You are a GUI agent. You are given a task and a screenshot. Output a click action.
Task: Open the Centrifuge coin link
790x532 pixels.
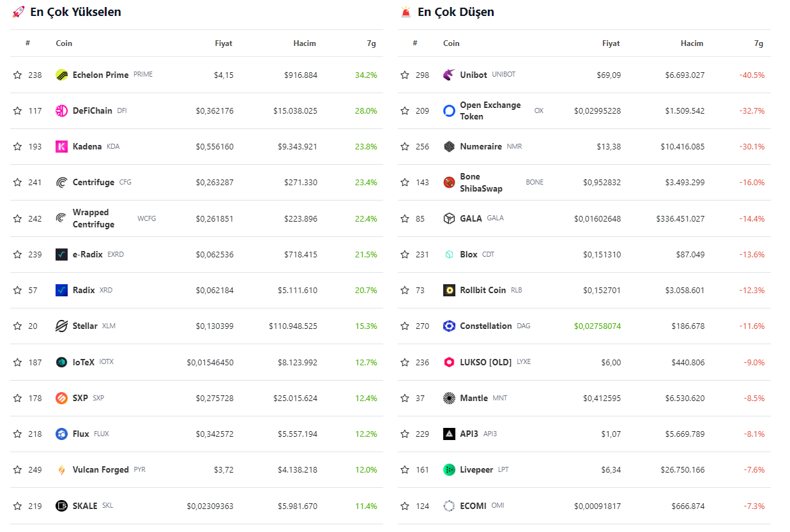(93, 182)
